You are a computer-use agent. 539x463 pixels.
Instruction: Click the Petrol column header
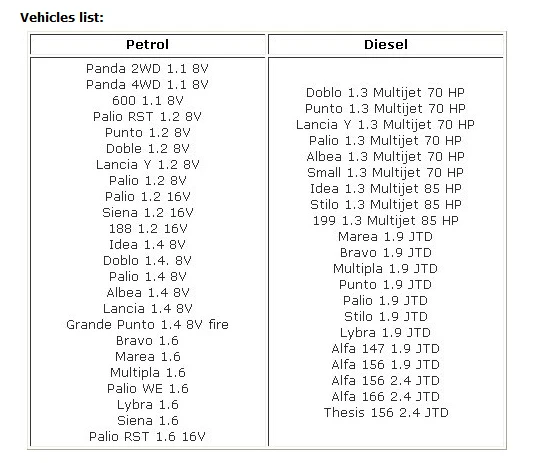(x=147, y=44)
